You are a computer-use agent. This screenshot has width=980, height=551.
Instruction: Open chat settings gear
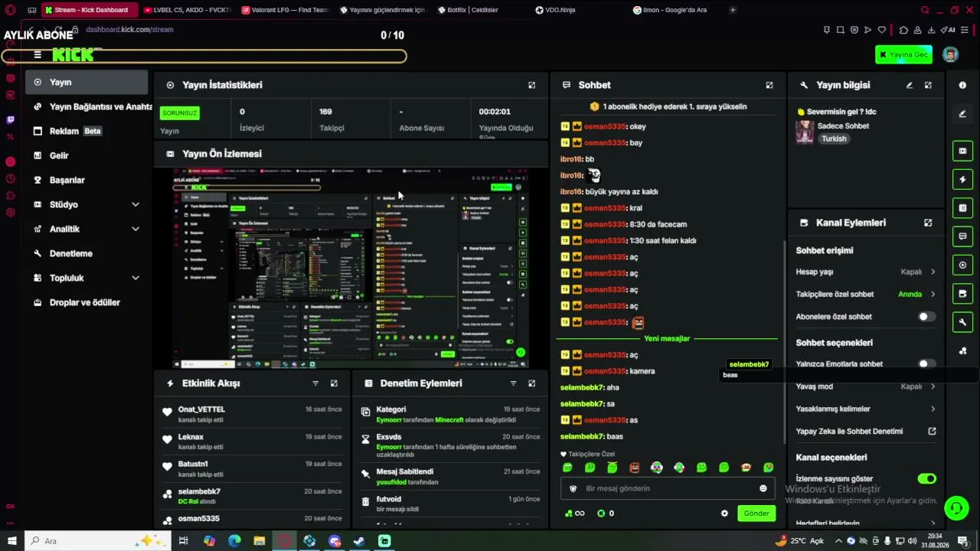pyautogui.click(x=724, y=514)
